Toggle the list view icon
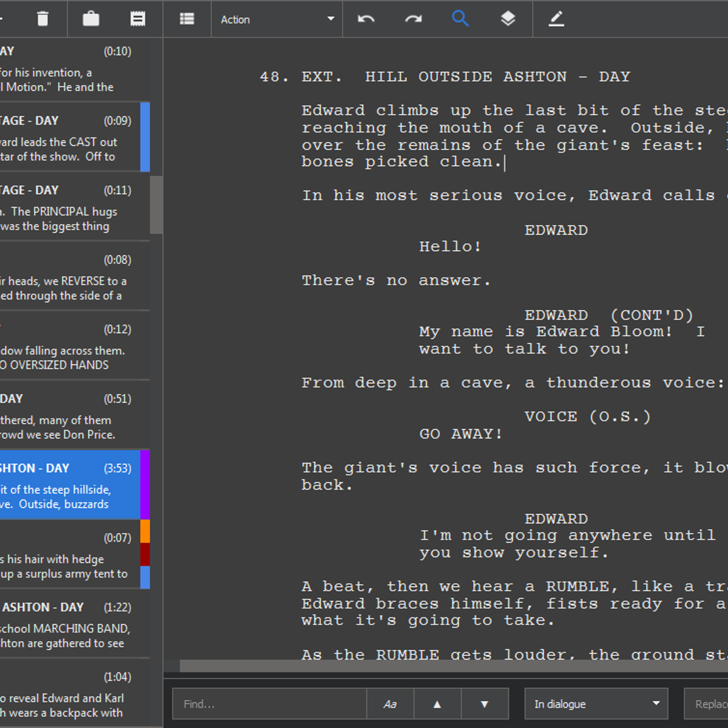Viewport: 728px width, 728px height. 187,19
